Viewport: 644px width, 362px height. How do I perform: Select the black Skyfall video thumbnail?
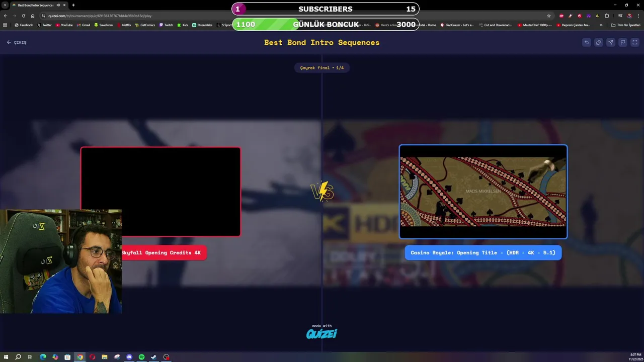point(160,192)
